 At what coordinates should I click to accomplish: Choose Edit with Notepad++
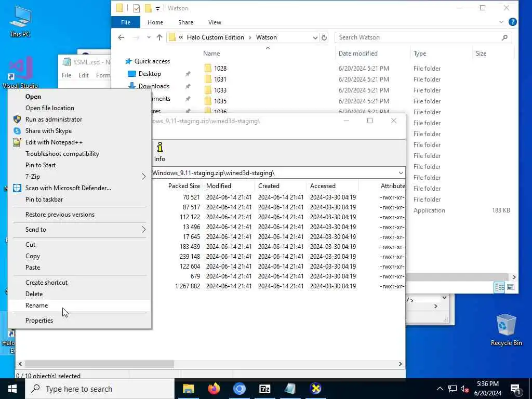(x=54, y=142)
